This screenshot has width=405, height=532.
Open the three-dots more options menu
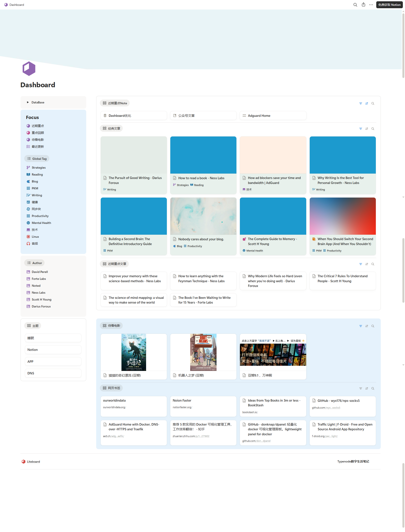(371, 5)
